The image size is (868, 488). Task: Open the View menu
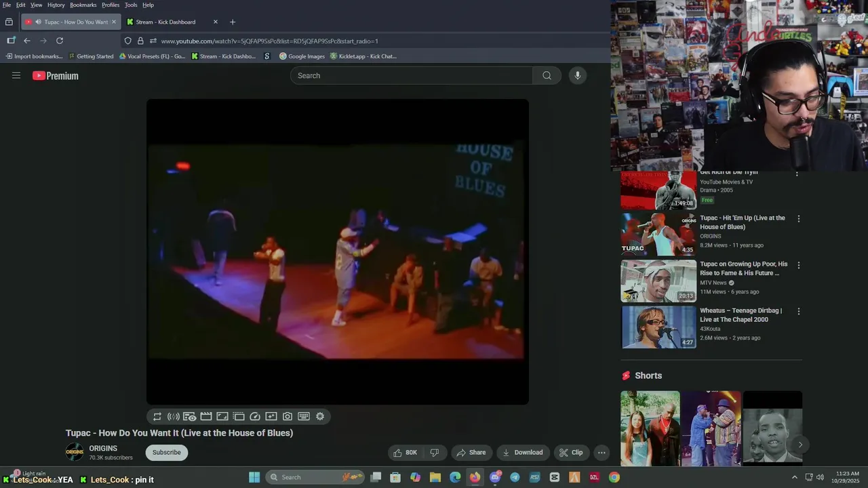click(x=37, y=5)
